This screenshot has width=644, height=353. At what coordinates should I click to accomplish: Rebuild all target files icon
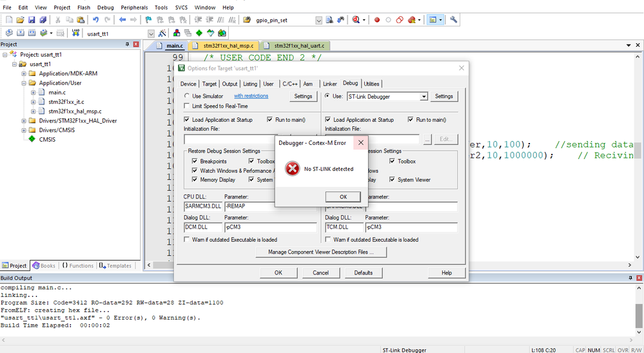click(32, 33)
